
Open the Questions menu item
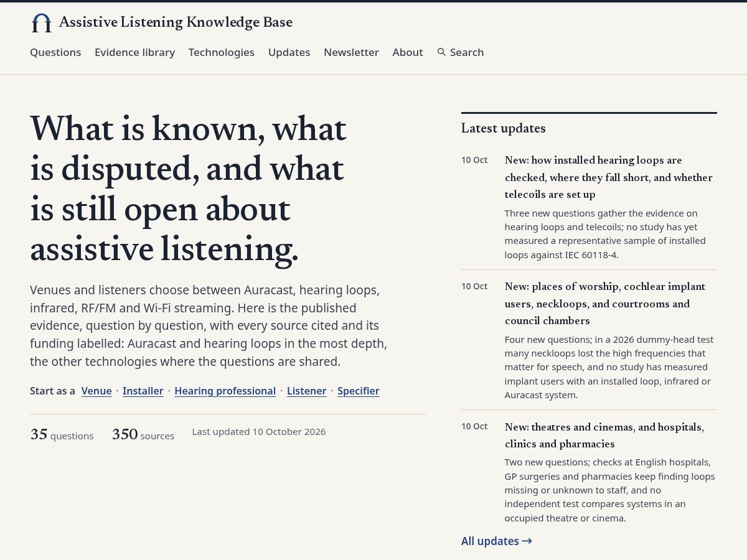point(55,52)
